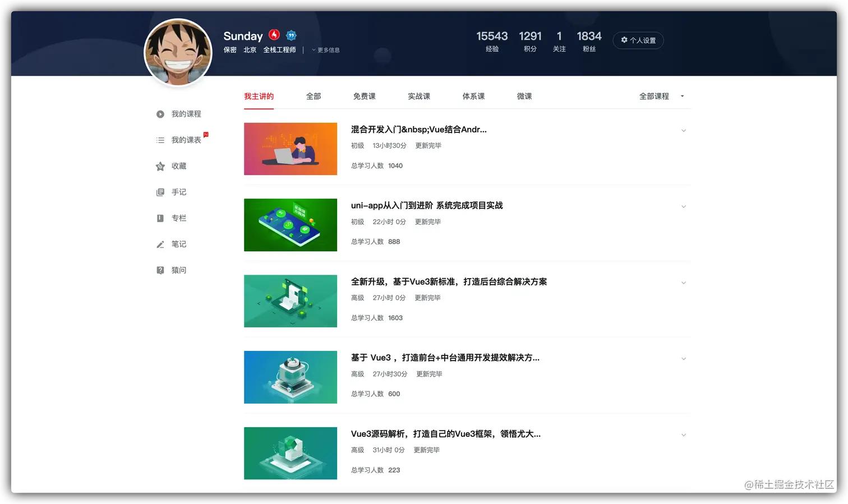Expand the uni-app course row chevron
848x504 pixels.
click(684, 206)
